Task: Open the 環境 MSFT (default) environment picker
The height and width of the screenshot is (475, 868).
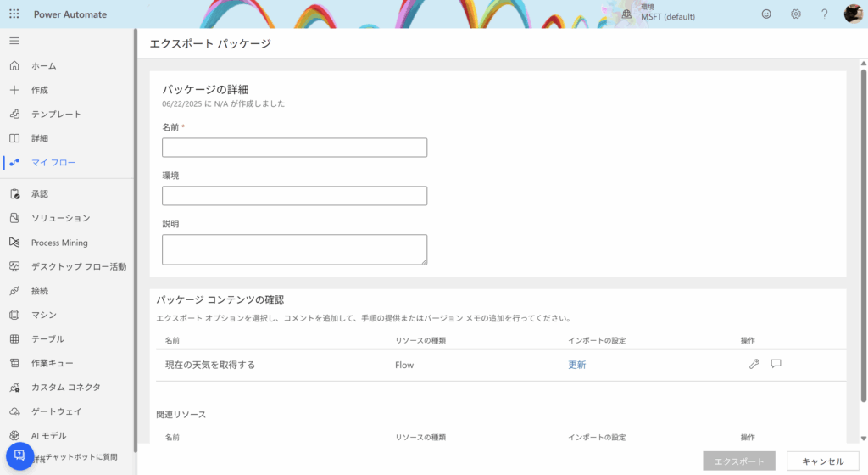Action: [658, 13]
